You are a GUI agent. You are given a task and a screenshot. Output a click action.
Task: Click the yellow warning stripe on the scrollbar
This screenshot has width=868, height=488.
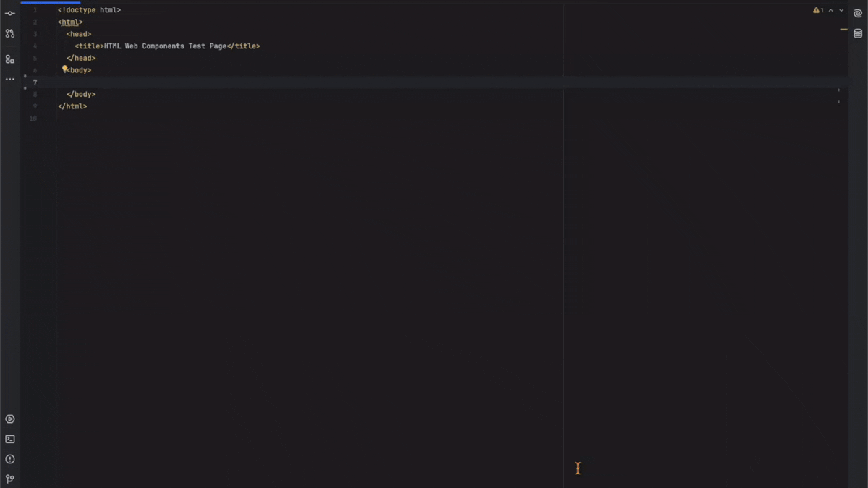pos(843,30)
